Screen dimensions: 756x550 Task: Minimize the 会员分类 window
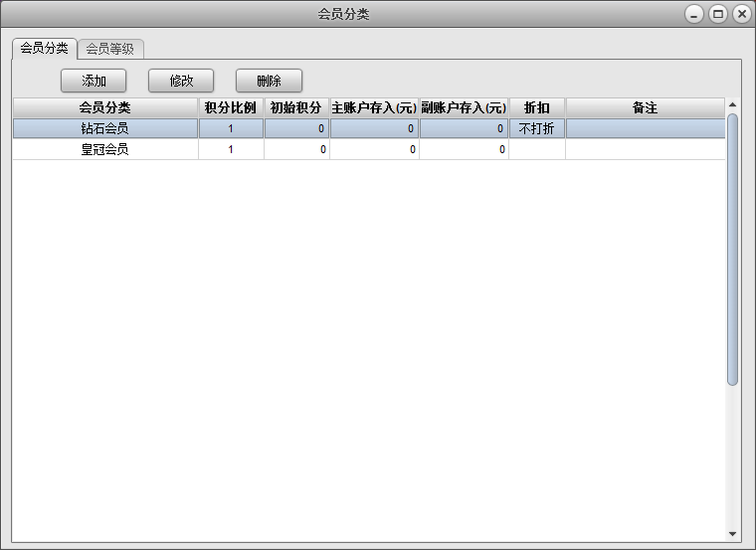tap(693, 14)
